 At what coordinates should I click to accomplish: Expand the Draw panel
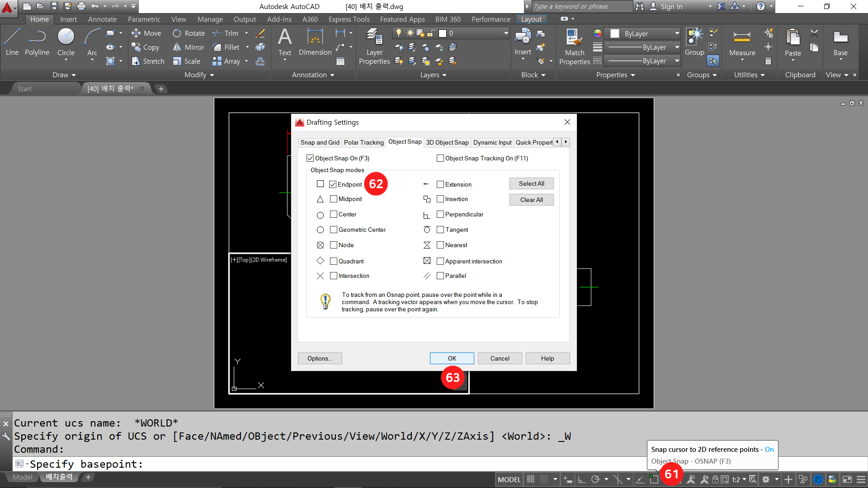[x=64, y=75]
